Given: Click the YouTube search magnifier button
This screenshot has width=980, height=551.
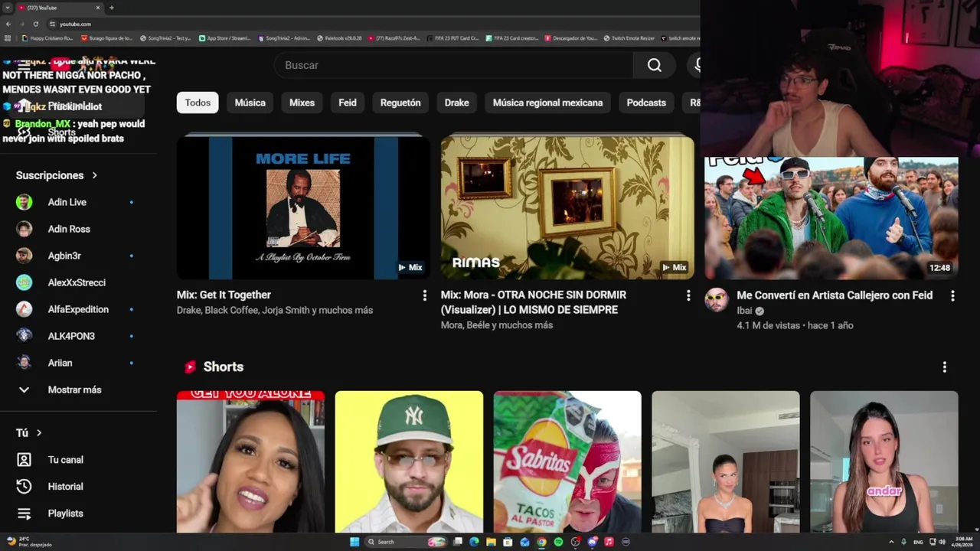Looking at the screenshot, I should click(655, 65).
